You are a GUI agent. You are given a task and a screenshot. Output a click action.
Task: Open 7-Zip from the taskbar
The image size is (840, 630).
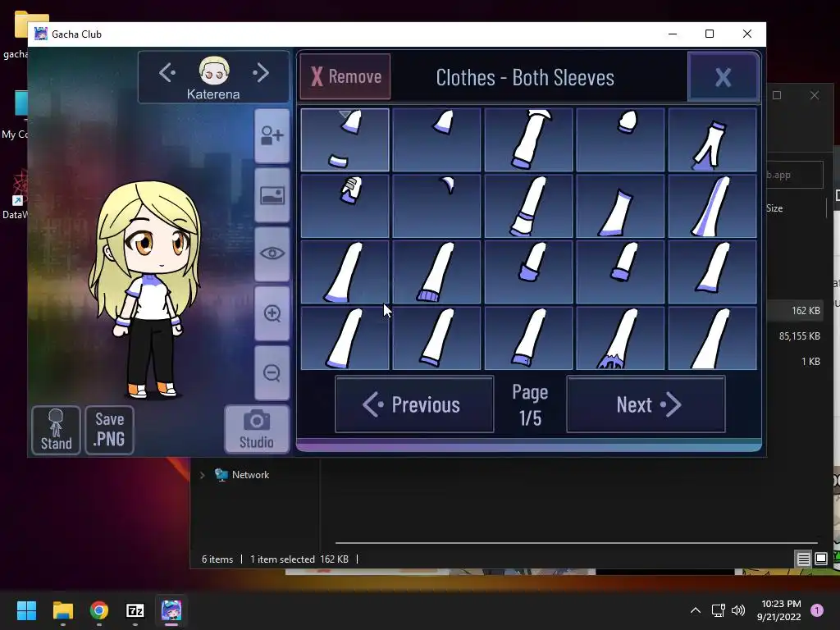tap(135, 610)
